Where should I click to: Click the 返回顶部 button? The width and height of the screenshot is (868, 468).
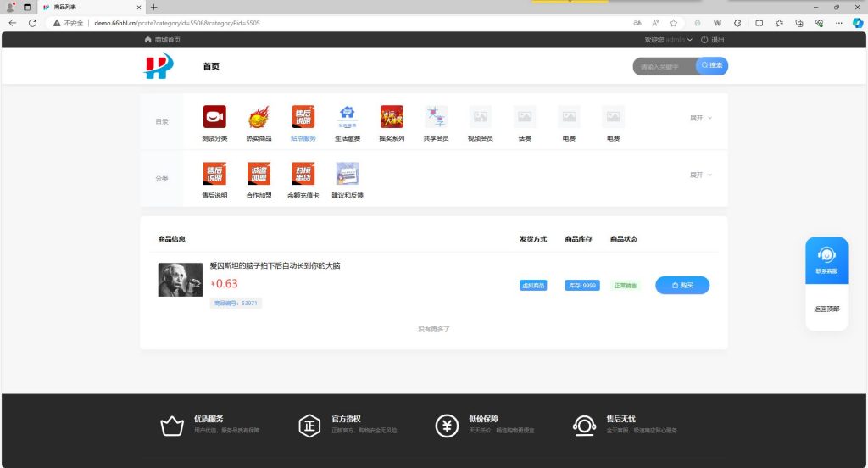coord(826,309)
